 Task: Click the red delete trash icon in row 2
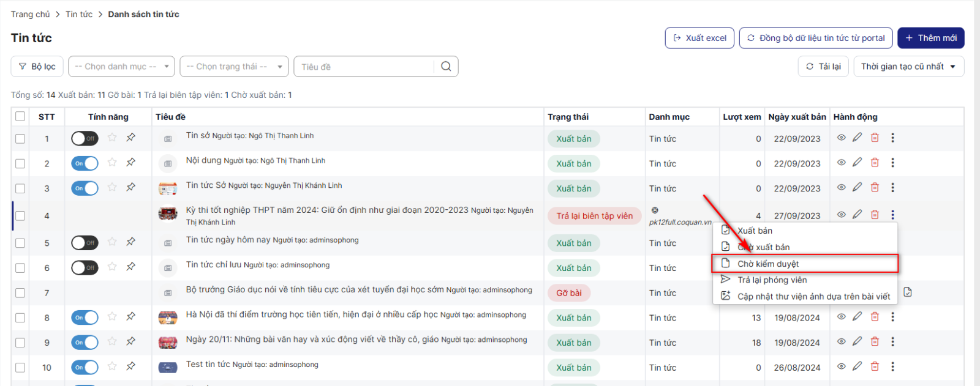pyautogui.click(x=875, y=163)
